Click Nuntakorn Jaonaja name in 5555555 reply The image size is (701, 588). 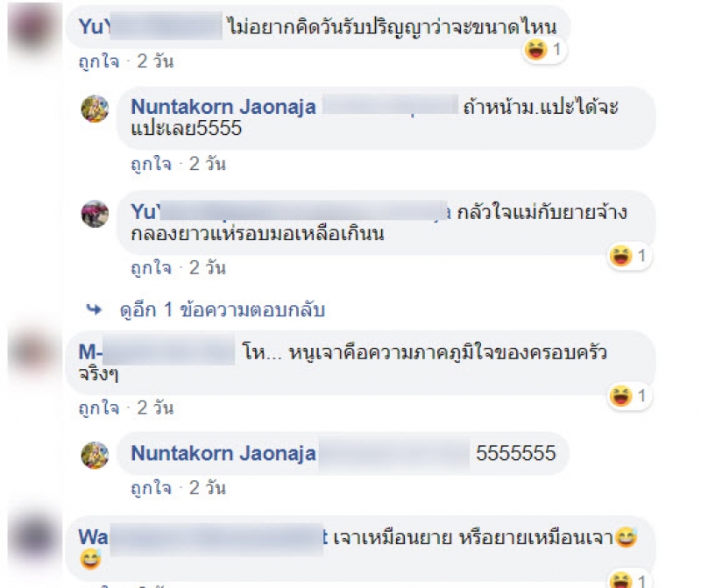click(x=223, y=453)
